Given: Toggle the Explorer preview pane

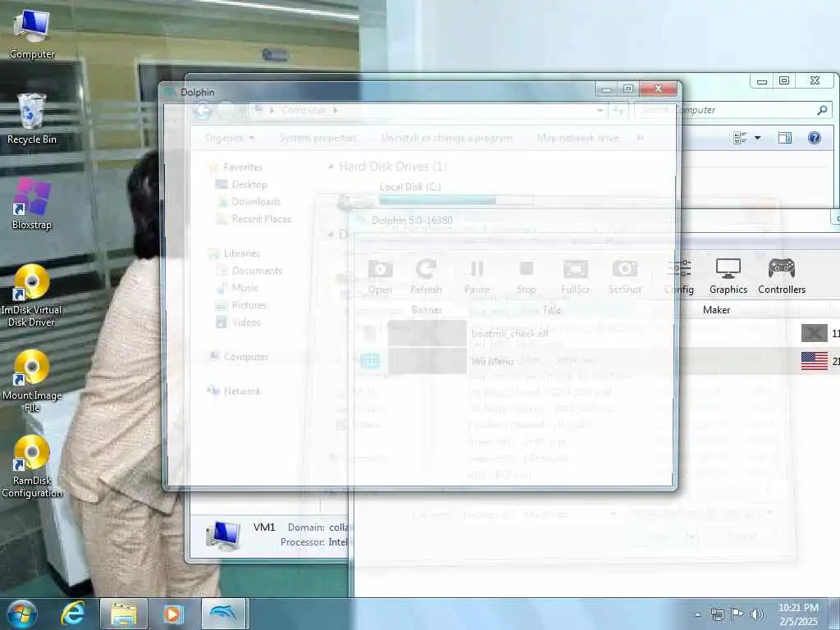Looking at the screenshot, I should click(x=785, y=138).
